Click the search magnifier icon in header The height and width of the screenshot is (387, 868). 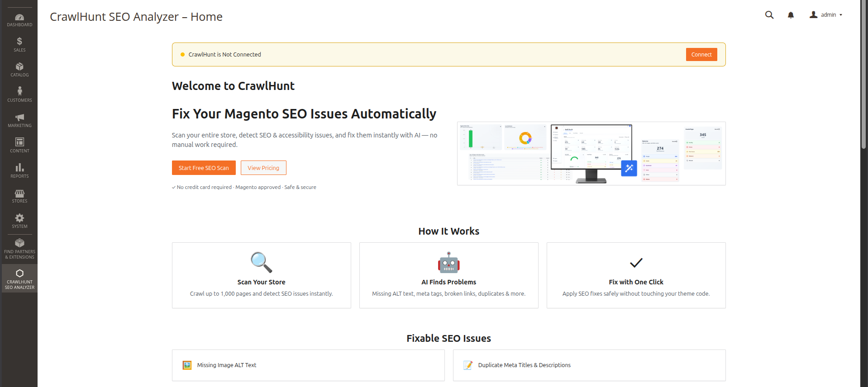769,15
